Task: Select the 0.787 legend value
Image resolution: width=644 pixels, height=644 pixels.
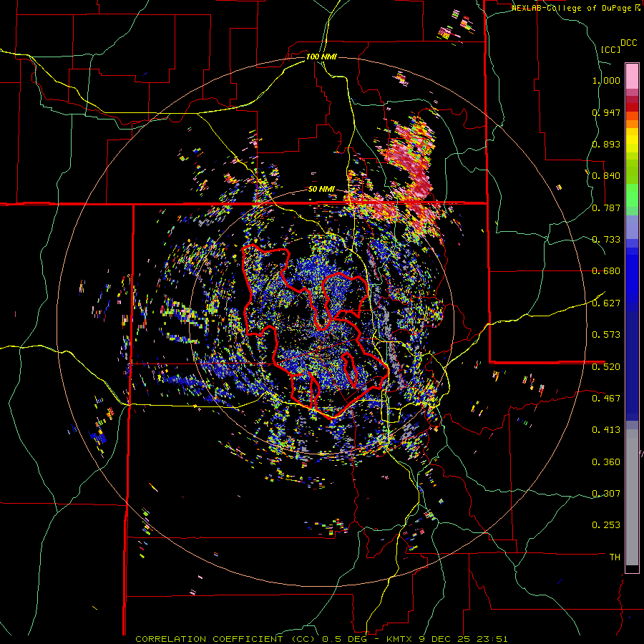Action: pos(606,208)
